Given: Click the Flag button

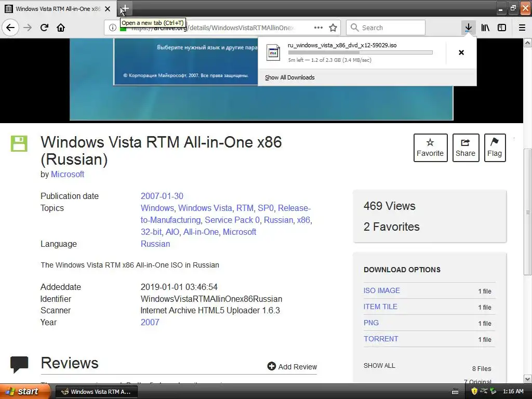Looking at the screenshot, I should (495, 148).
